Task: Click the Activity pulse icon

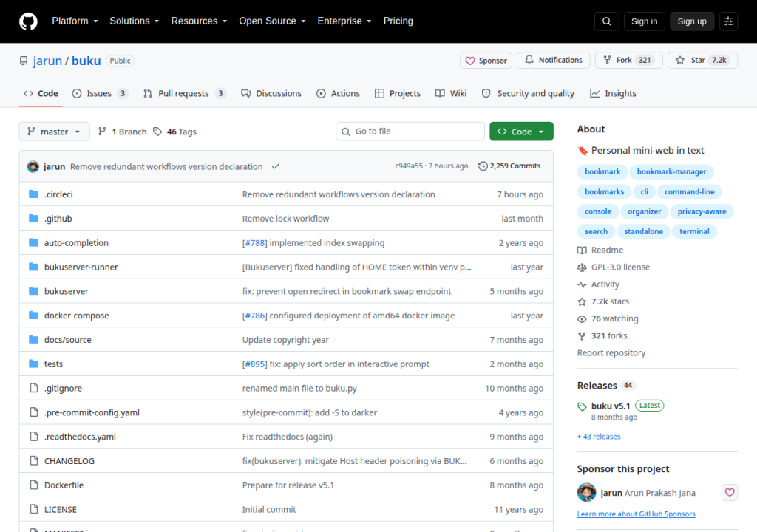Action: pos(582,284)
